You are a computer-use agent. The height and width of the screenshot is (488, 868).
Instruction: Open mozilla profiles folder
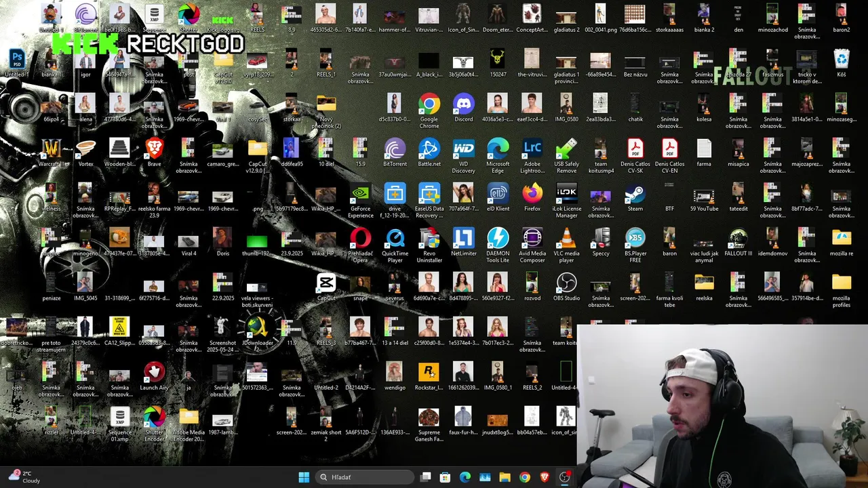[x=841, y=291]
